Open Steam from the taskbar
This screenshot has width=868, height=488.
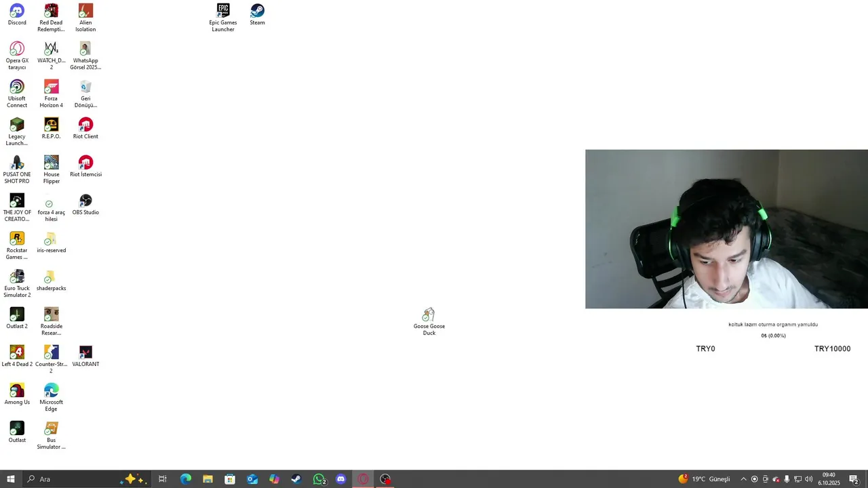tap(296, 479)
